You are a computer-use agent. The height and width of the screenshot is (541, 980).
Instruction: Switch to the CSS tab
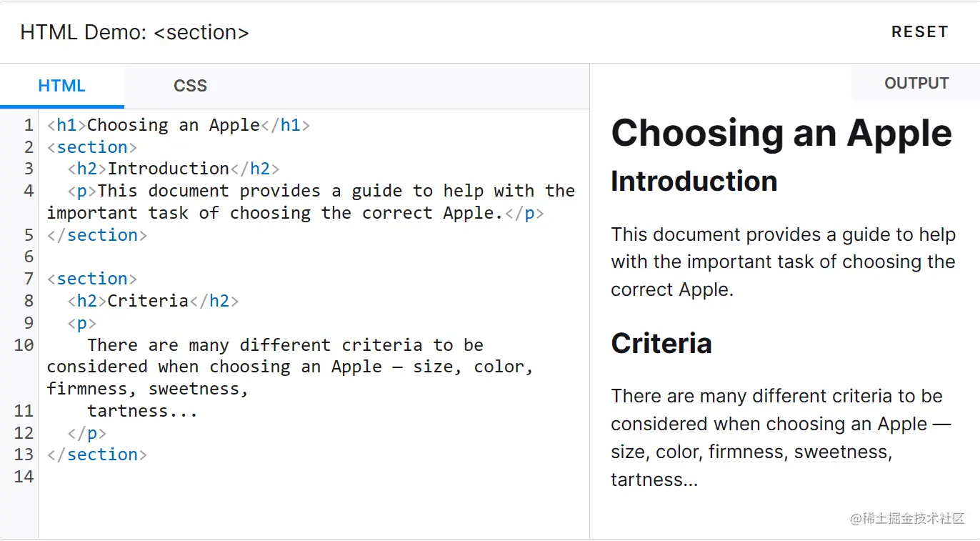coord(190,86)
